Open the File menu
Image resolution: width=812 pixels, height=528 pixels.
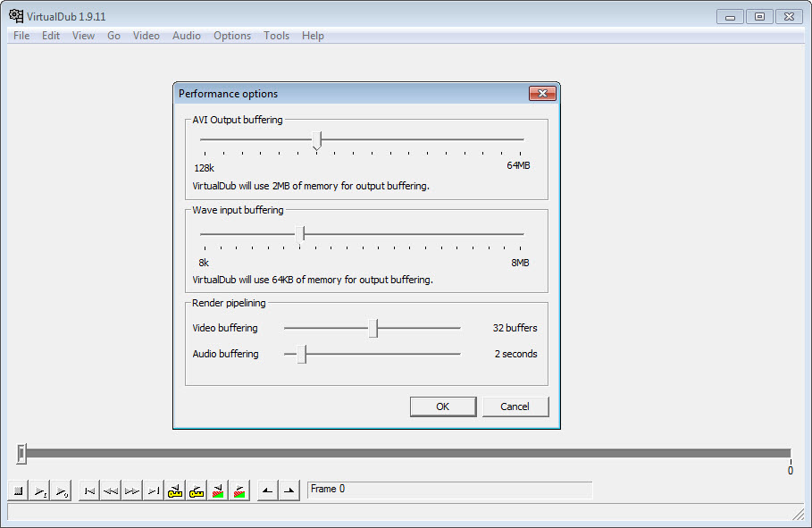21,36
